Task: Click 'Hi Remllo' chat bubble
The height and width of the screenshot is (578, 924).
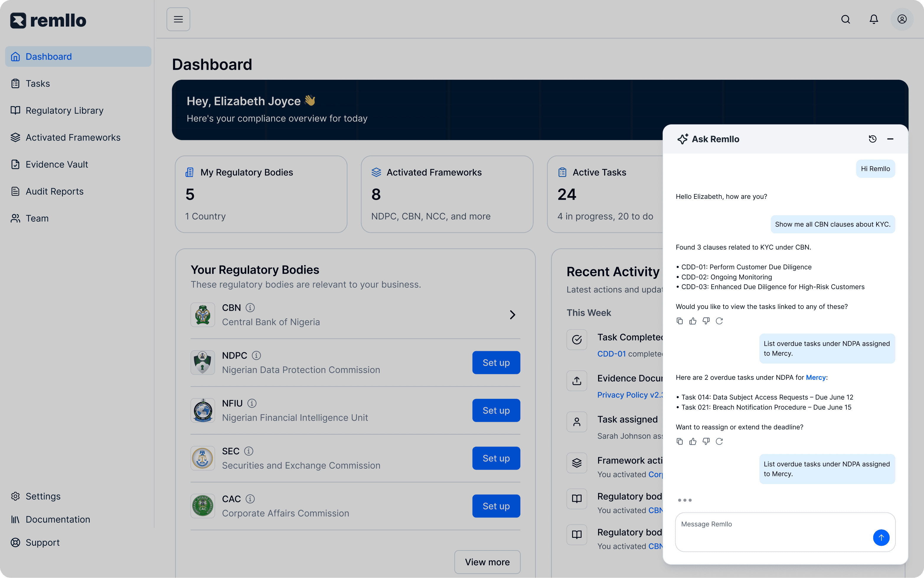Action: 875,169
